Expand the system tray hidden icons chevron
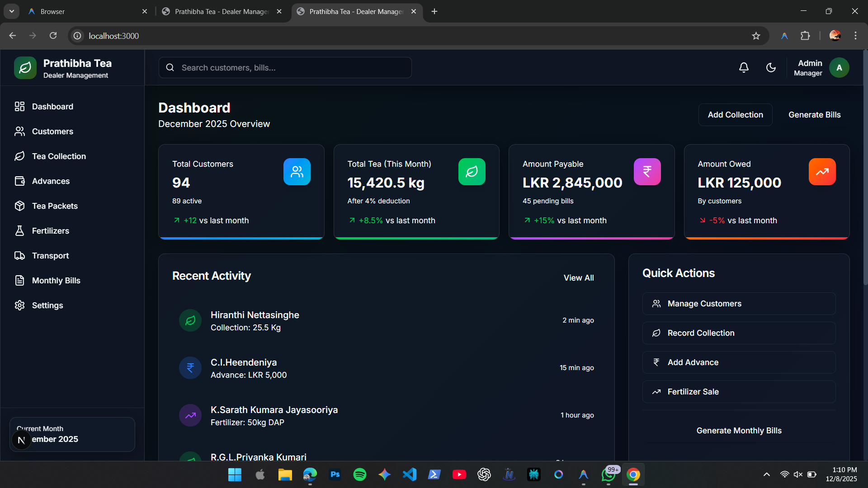 (766, 474)
